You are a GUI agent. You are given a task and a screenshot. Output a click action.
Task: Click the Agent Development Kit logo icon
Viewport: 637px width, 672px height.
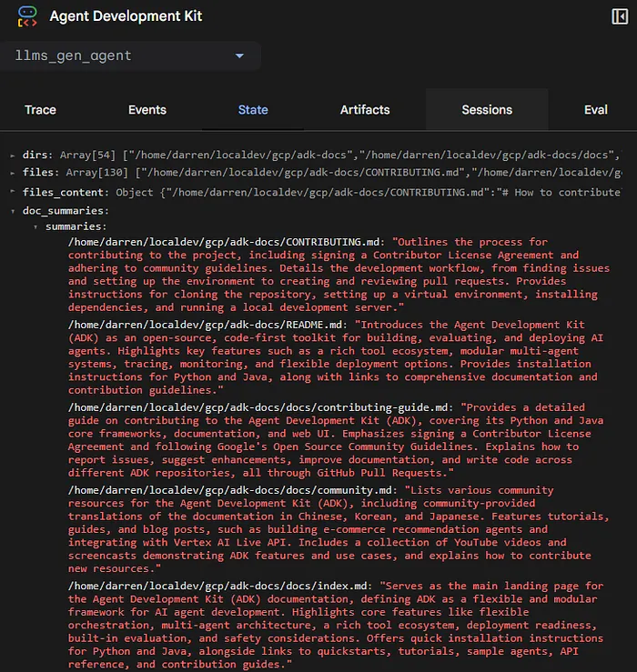(x=27, y=16)
